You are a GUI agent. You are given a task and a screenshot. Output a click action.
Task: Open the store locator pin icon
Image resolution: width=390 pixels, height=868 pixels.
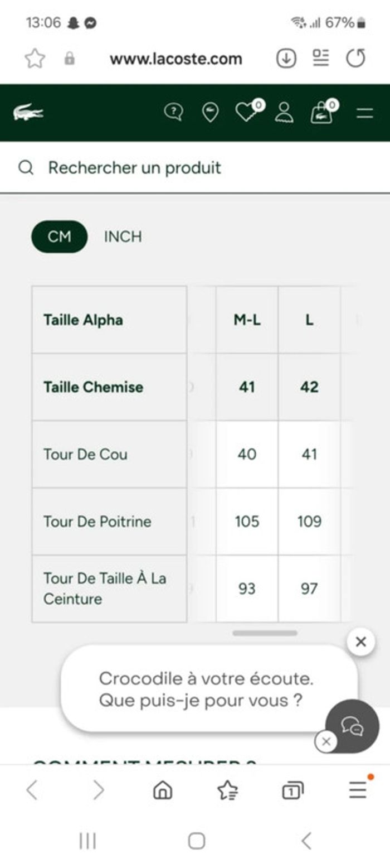coord(210,113)
